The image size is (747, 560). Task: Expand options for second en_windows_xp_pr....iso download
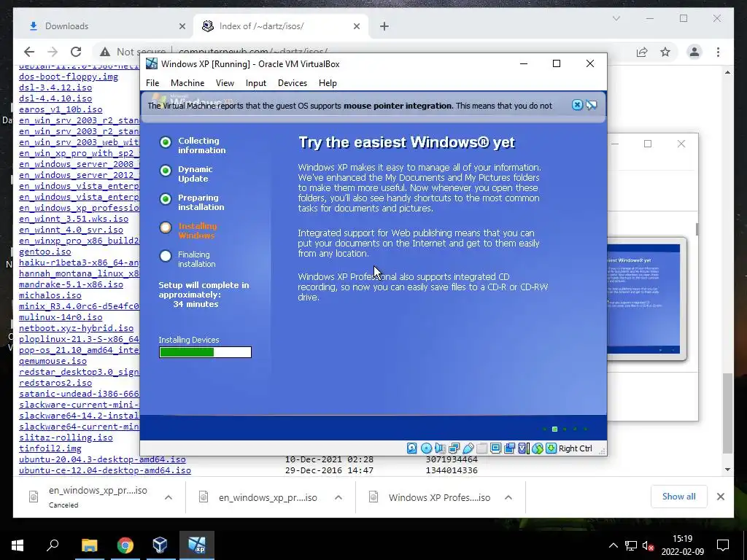click(338, 497)
